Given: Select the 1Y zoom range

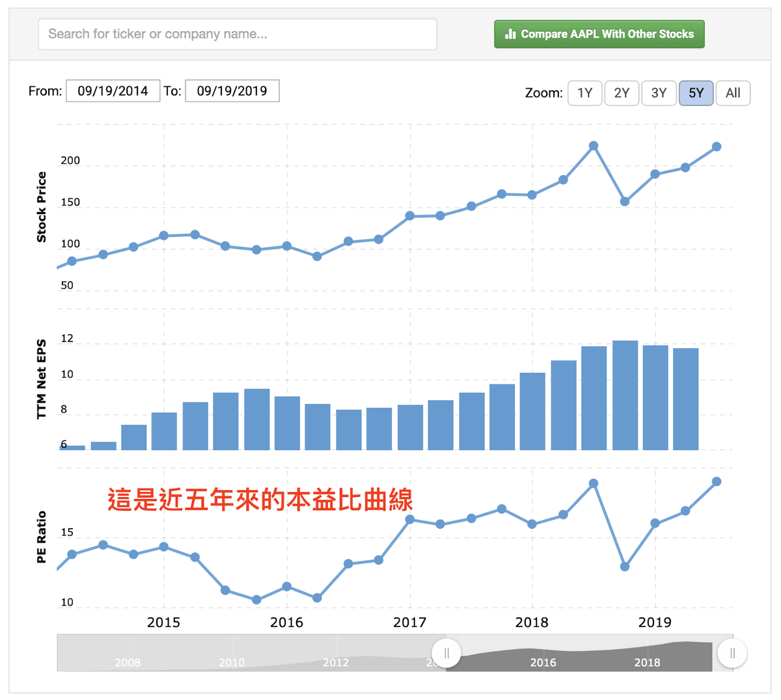Looking at the screenshot, I should pyautogui.click(x=584, y=92).
